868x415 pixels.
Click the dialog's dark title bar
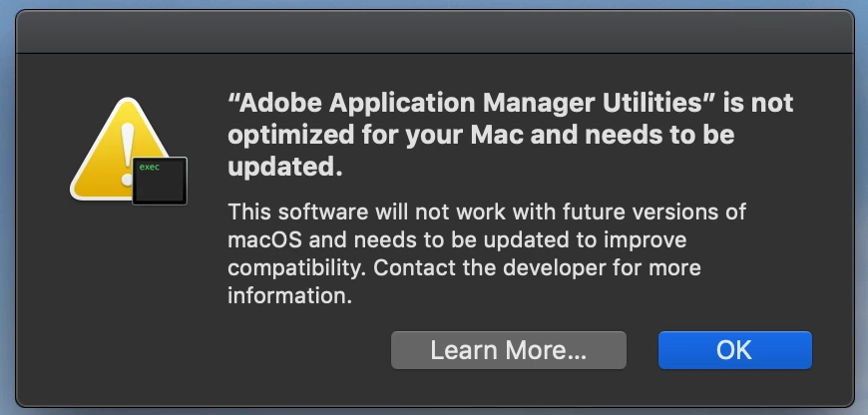click(434, 28)
